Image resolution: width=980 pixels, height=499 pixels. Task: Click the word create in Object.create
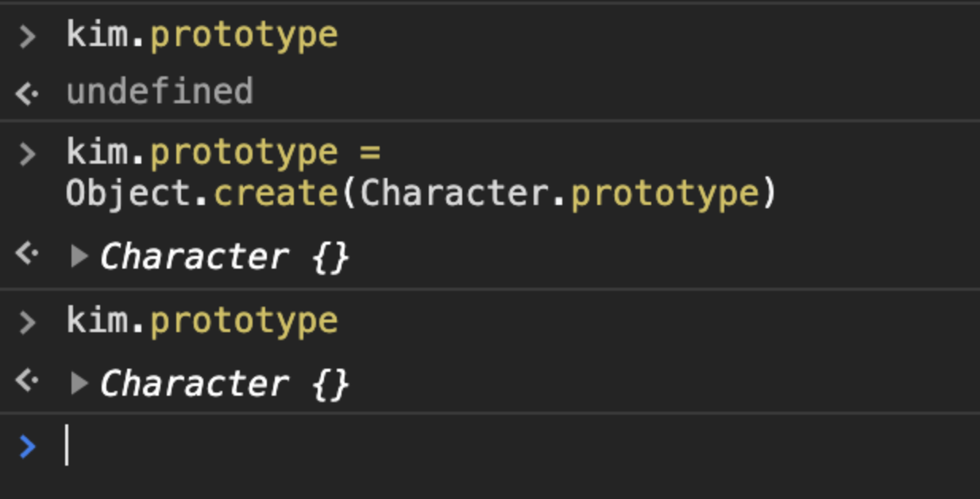[276, 194]
